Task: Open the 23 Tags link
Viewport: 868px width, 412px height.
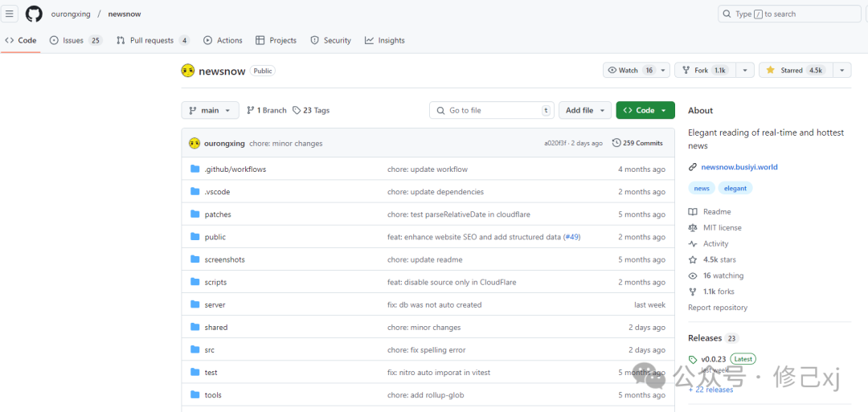Action: click(x=311, y=110)
